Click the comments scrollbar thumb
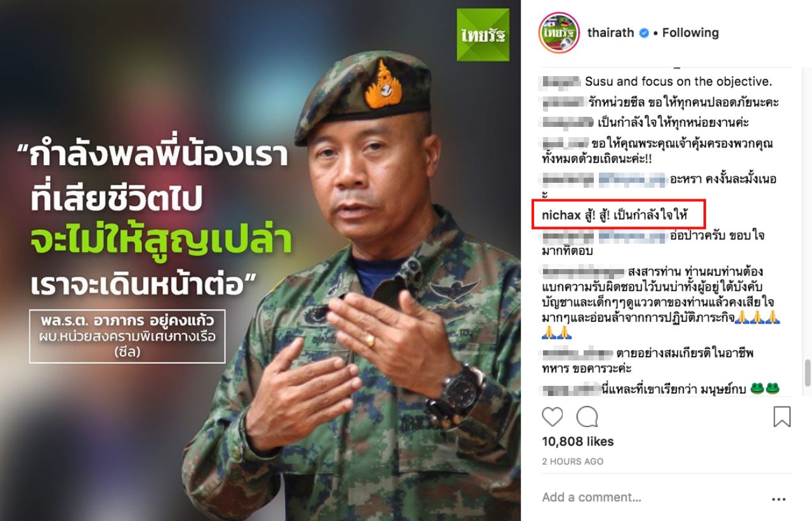Image resolution: width=812 pixels, height=521 pixels. click(x=806, y=373)
